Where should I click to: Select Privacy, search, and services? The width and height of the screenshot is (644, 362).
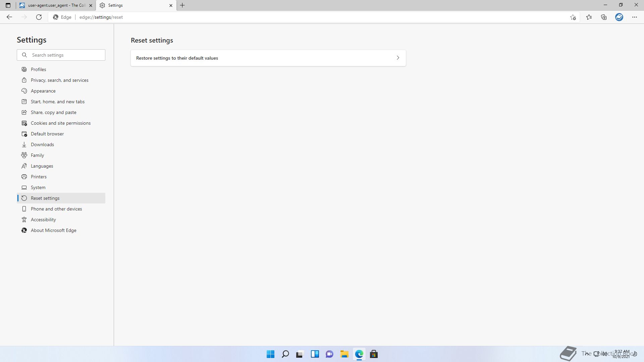click(x=59, y=80)
